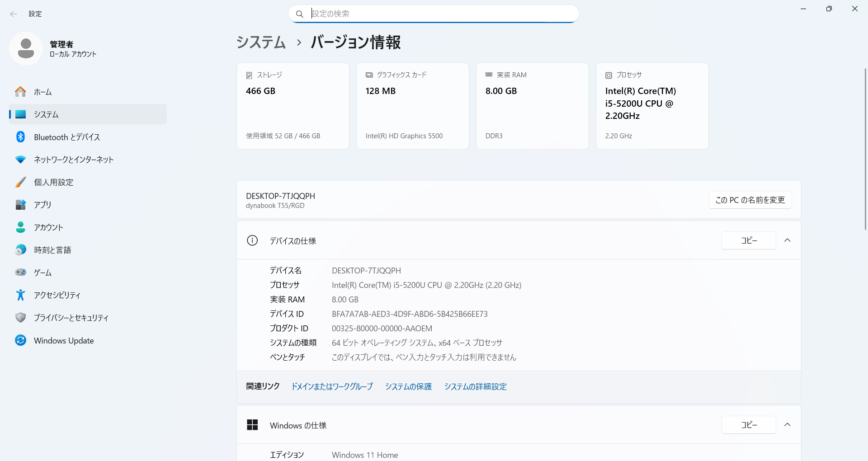The height and width of the screenshot is (461, 868).
Task: Open システムの詳細設定 link
Action: 475,386
